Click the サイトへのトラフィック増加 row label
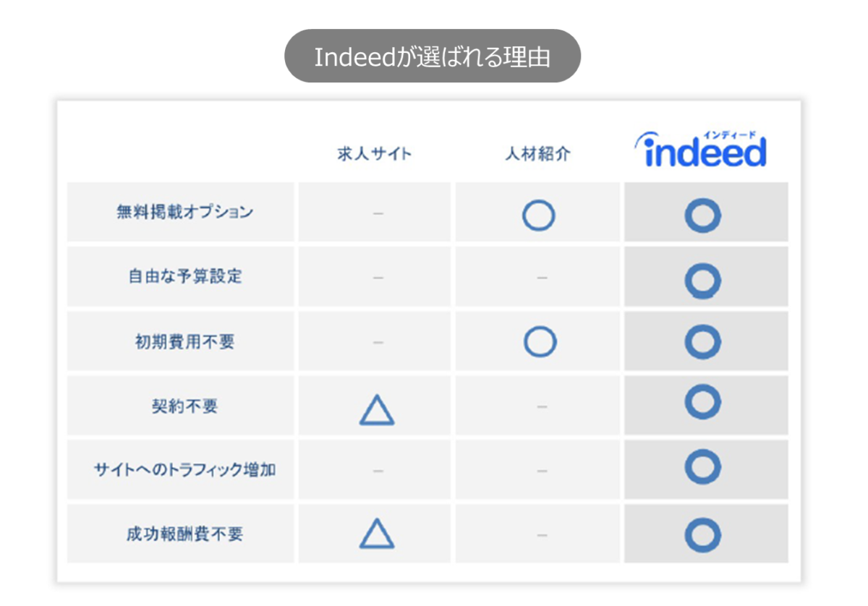 (x=184, y=469)
